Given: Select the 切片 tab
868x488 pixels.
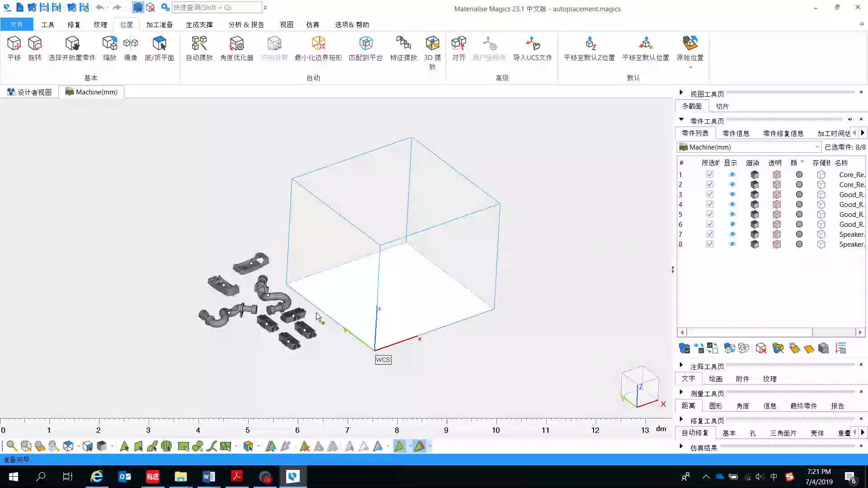Looking at the screenshot, I should click(x=722, y=106).
